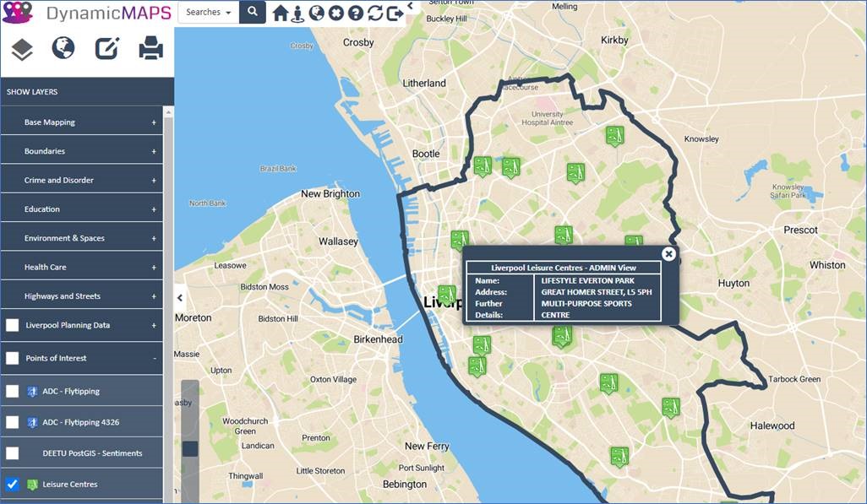Click the map zoom slider handle
Screen dimensions: 867x504
[189, 449]
